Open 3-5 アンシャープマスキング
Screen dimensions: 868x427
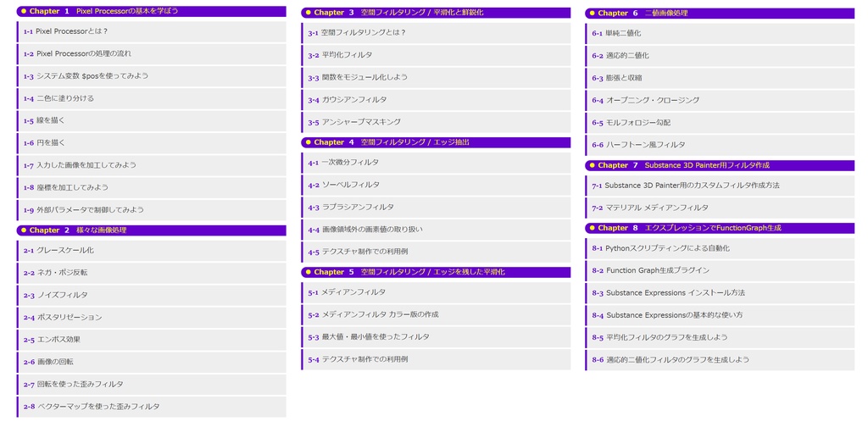pyautogui.click(x=436, y=122)
